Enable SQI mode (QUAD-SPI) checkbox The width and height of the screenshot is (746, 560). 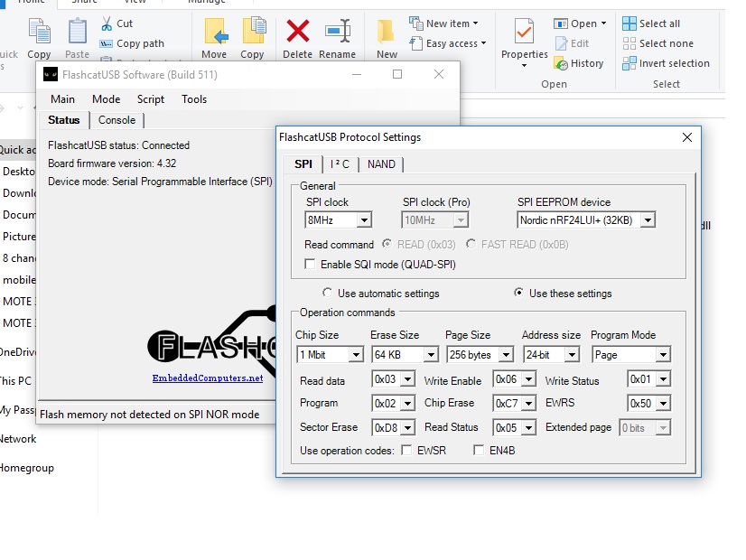310,264
